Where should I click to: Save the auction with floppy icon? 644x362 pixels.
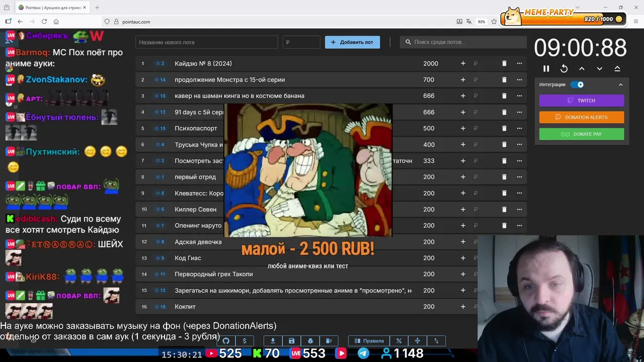coord(291,341)
